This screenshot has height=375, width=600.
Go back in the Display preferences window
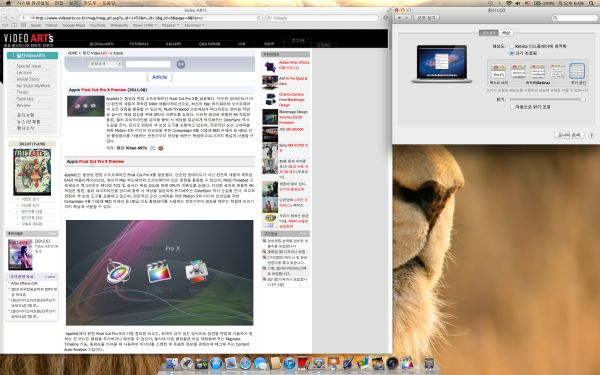tap(399, 18)
